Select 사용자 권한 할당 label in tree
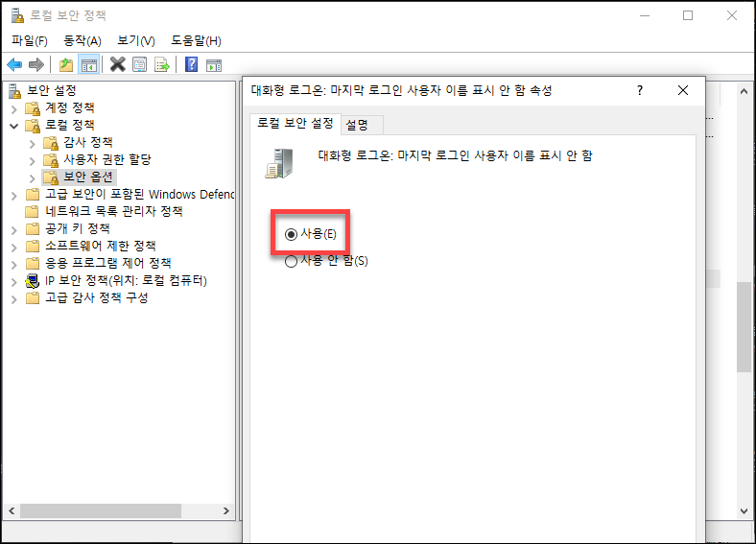Screen dimensions: 756x544 (x=107, y=159)
